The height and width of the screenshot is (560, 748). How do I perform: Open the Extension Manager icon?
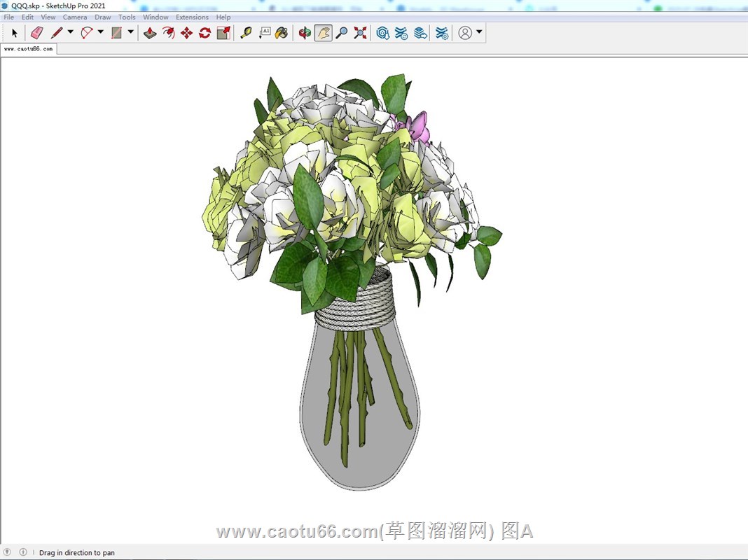click(442, 33)
